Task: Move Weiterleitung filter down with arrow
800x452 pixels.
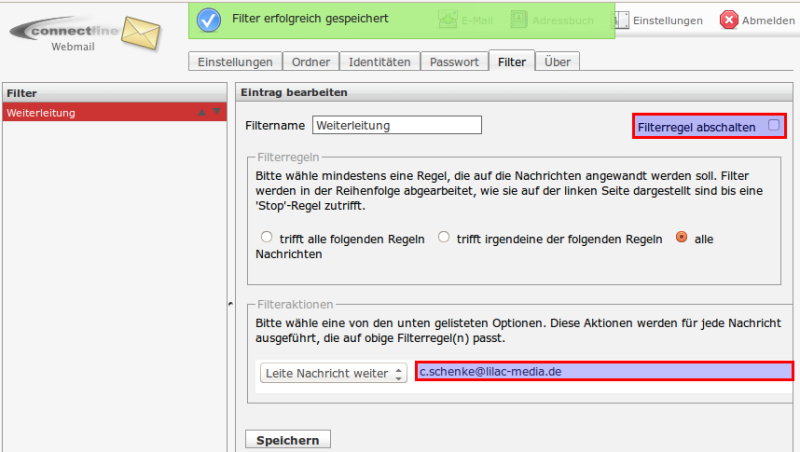Action: click(216, 113)
